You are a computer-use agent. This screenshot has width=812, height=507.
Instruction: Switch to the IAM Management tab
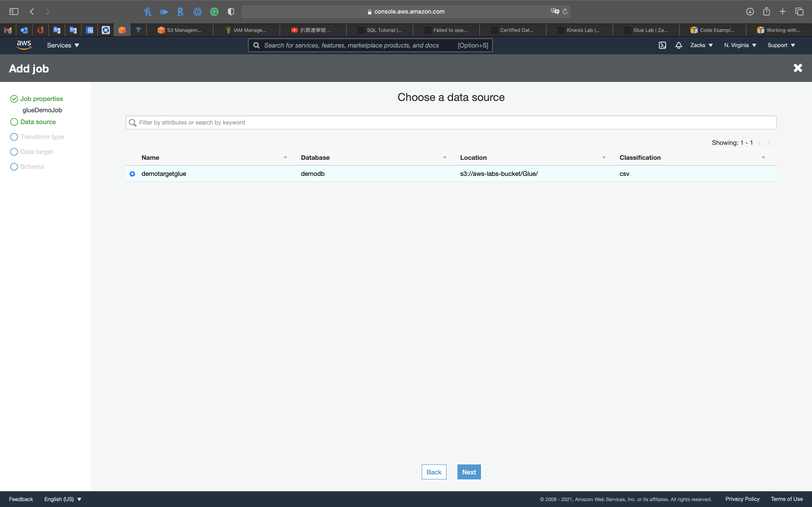(x=246, y=30)
